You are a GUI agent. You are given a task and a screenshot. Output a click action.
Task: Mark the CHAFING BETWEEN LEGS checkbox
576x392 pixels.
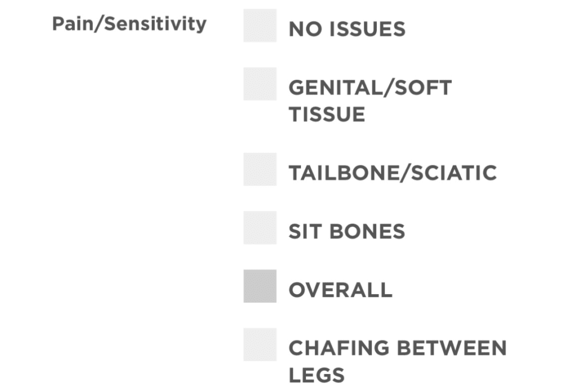click(260, 345)
